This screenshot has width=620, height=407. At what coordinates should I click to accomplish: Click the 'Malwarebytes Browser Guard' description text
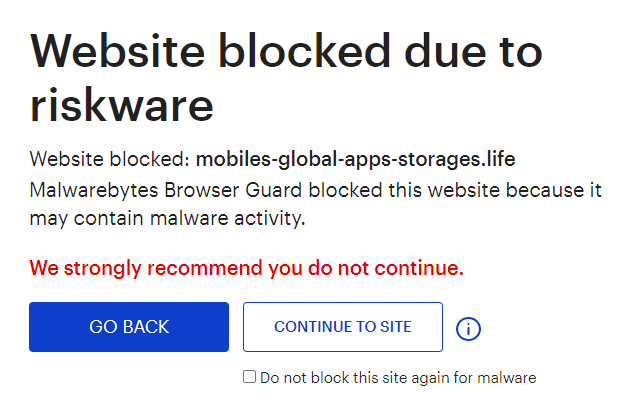[165, 191]
